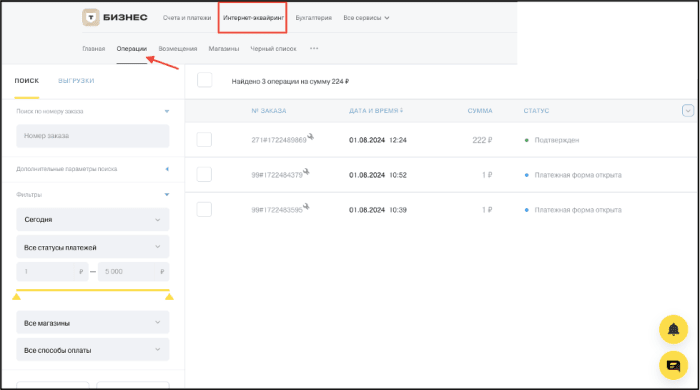
Task: Select the ПОИСК panel tab
Action: [x=27, y=81]
